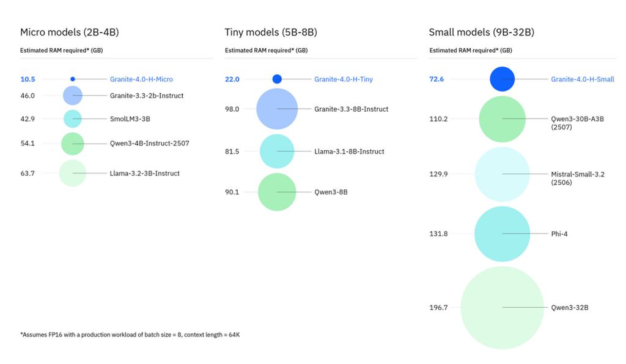Image resolution: width=626 pixels, height=364 pixels.
Task: Click the dark blue Granite-4.0-H-Small bubble
Action: pos(503,79)
